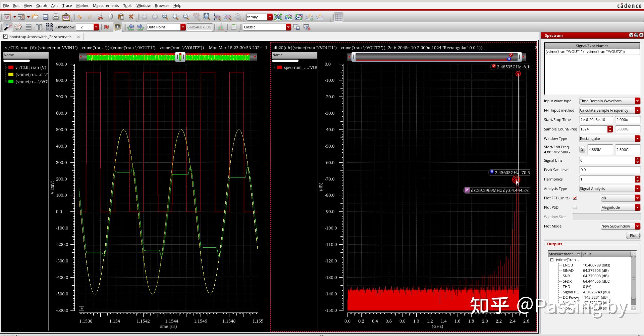Click the Save session icon
The width and height of the screenshot is (644, 336).
click(46, 17)
